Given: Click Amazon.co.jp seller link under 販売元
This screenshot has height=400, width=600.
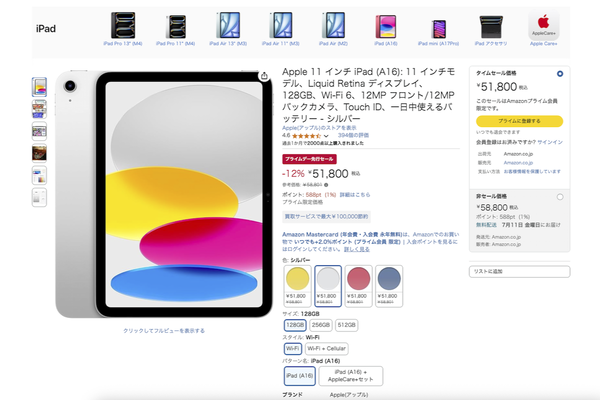Looking at the screenshot, I should coord(518,163).
